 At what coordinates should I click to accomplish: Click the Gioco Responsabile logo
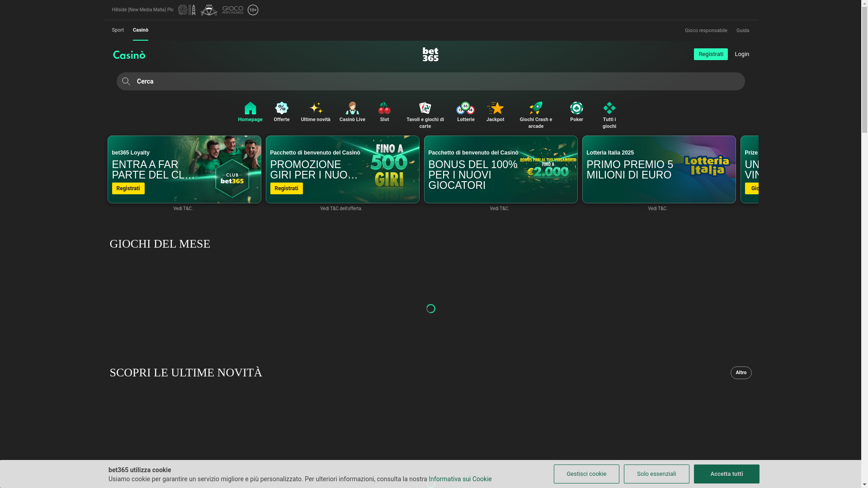(233, 10)
